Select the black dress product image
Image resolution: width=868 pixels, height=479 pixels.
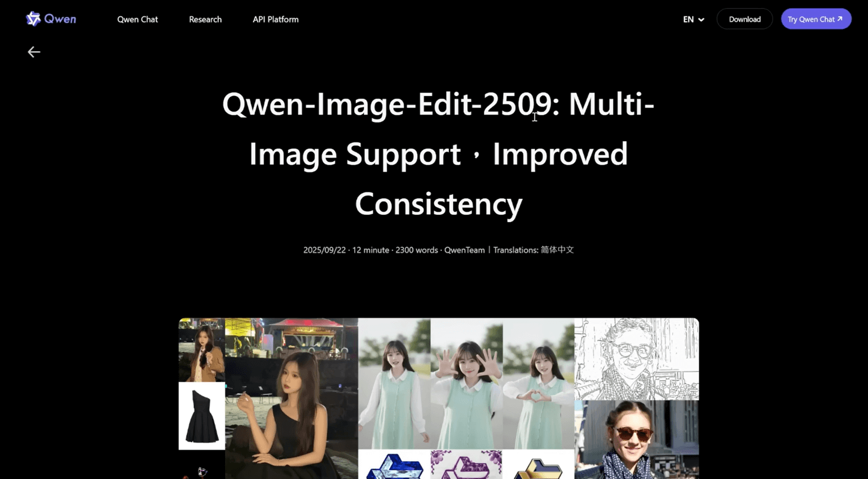[x=202, y=416]
